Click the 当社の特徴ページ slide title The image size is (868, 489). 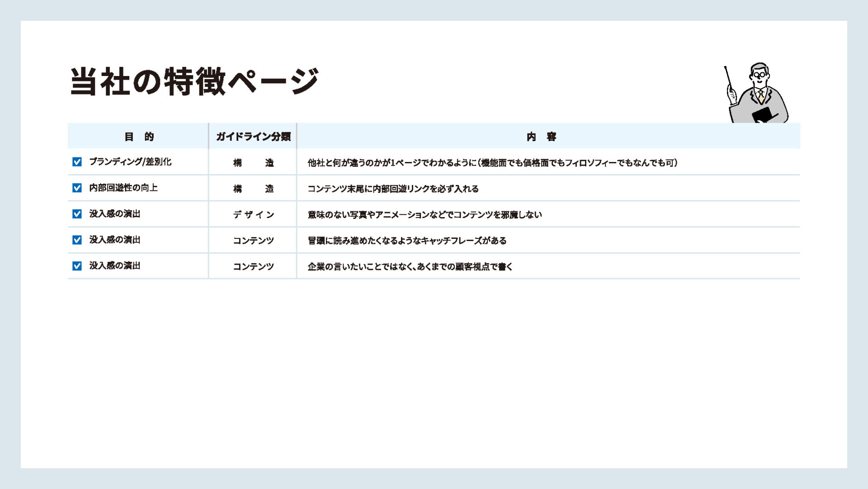point(194,81)
